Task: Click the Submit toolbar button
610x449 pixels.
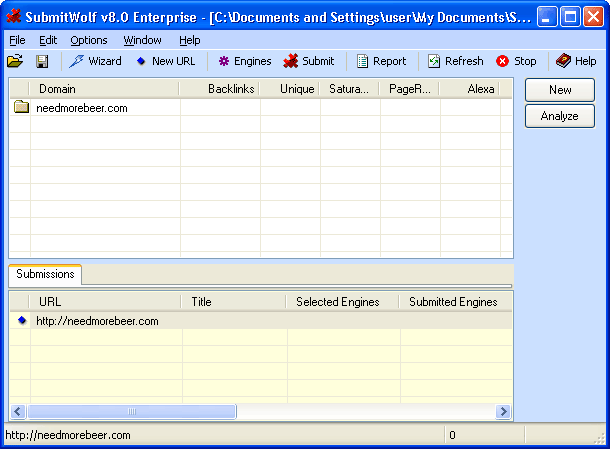Action: (309, 61)
